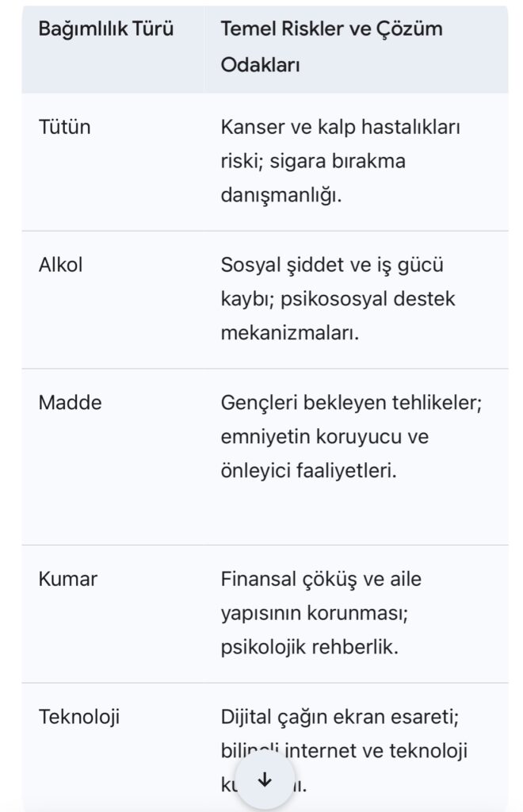Select the "Tütün" row label
This screenshot has height=812, width=523.
(x=64, y=127)
